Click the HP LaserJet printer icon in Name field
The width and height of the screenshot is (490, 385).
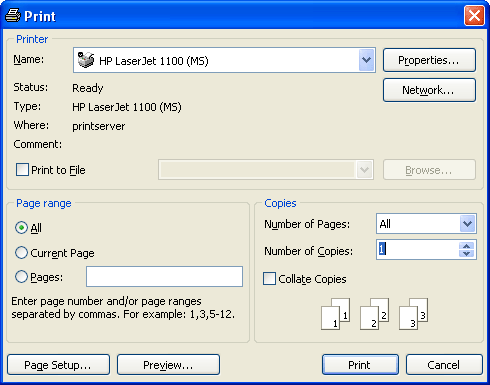[x=86, y=60]
